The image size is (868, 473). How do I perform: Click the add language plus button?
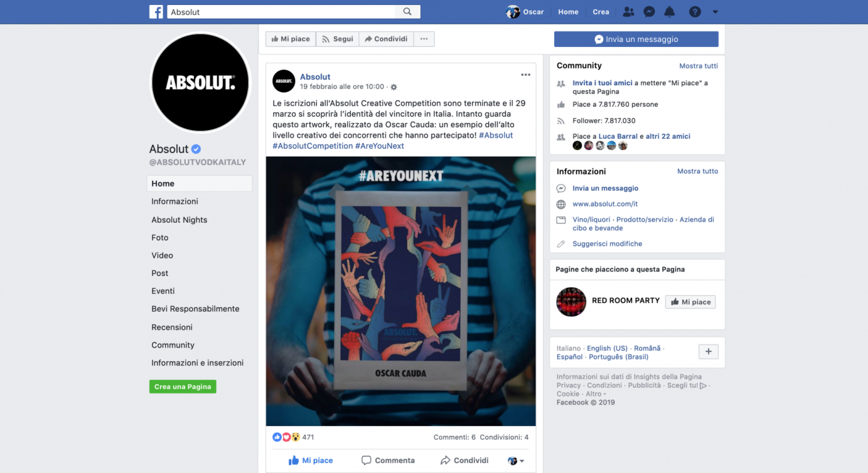(x=709, y=352)
